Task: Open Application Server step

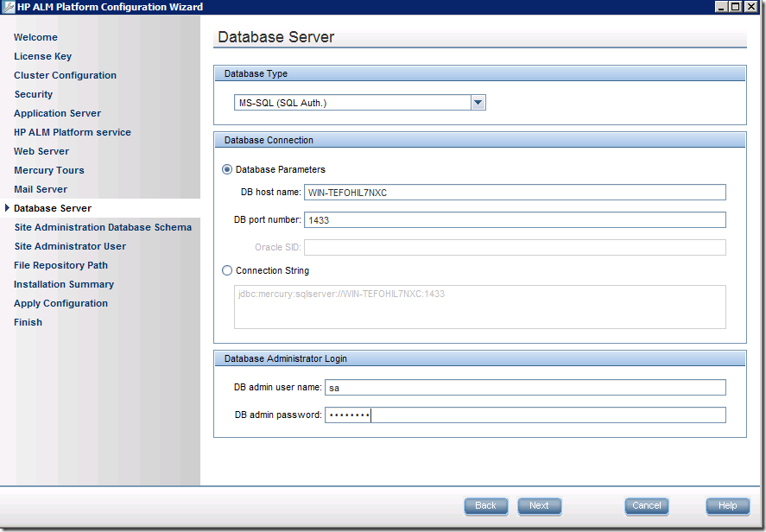Action: point(58,113)
